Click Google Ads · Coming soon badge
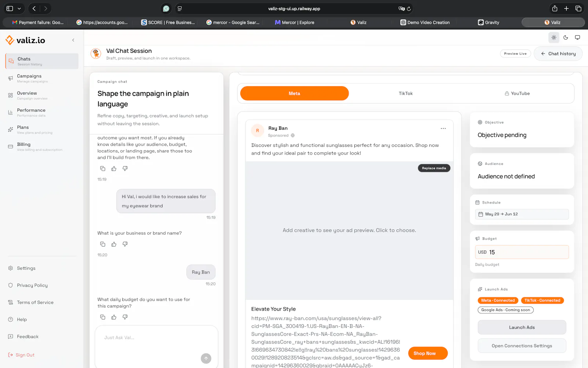Viewport: 588px width, 368px height. 506,310
